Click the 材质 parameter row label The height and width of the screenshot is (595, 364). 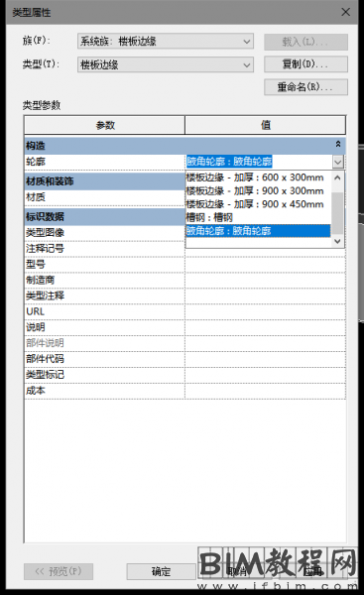tap(36, 197)
